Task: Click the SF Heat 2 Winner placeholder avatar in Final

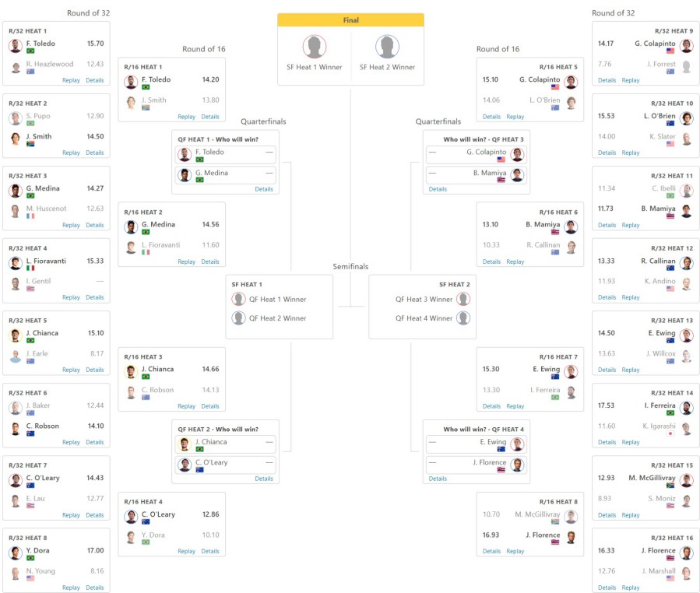Action: (x=387, y=47)
